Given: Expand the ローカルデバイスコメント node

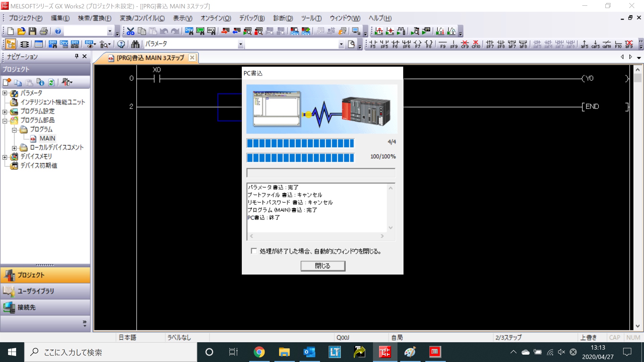Looking at the screenshot, I should (x=14, y=148).
